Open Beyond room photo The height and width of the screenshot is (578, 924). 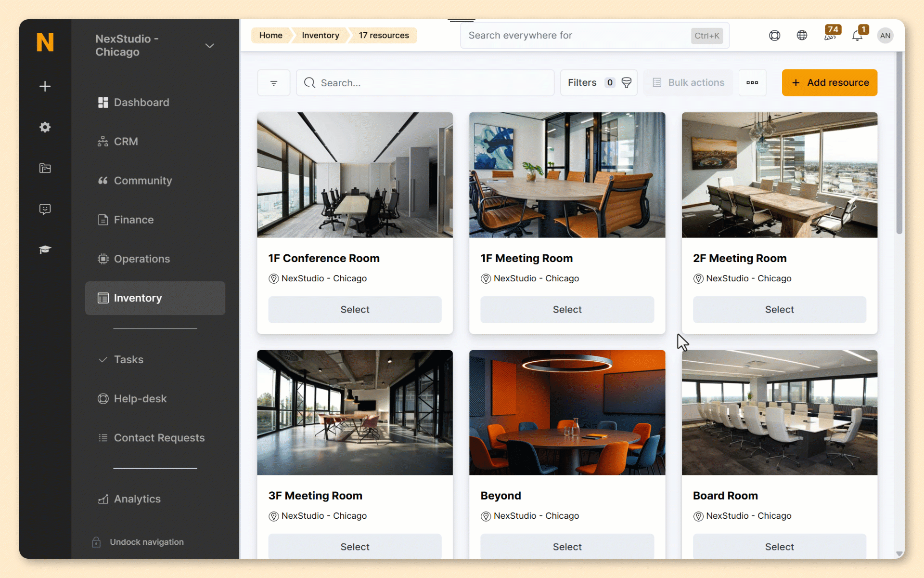pyautogui.click(x=567, y=413)
